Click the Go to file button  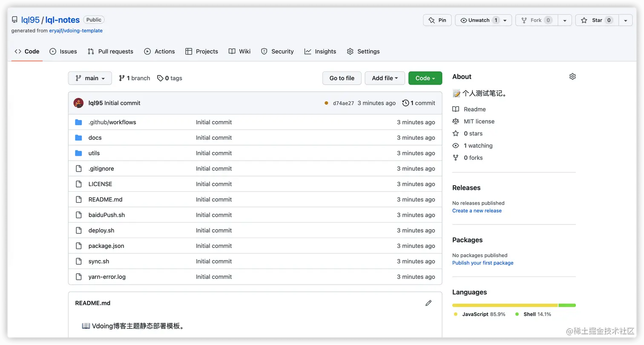[x=342, y=78]
